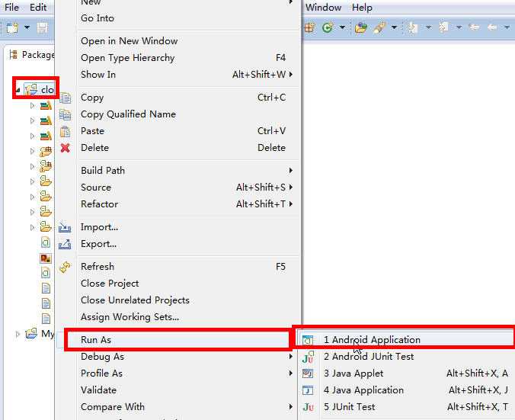The width and height of the screenshot is (515, 420).
Task: Click the 5 JUnit Test icon
Action: (308, 407)
